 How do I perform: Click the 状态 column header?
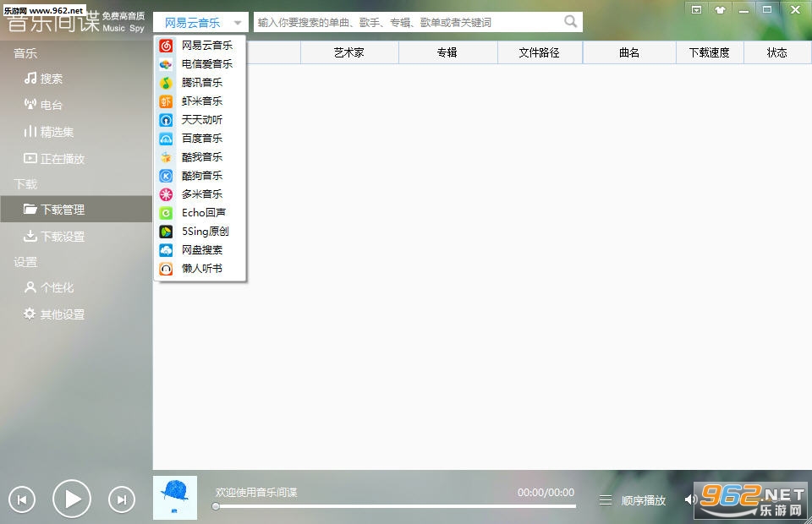pyautogui.click(x=777, y=52)
